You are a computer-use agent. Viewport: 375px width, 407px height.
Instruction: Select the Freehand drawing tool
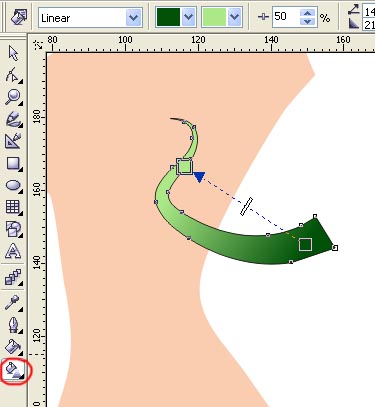click(x=13, y=119)
